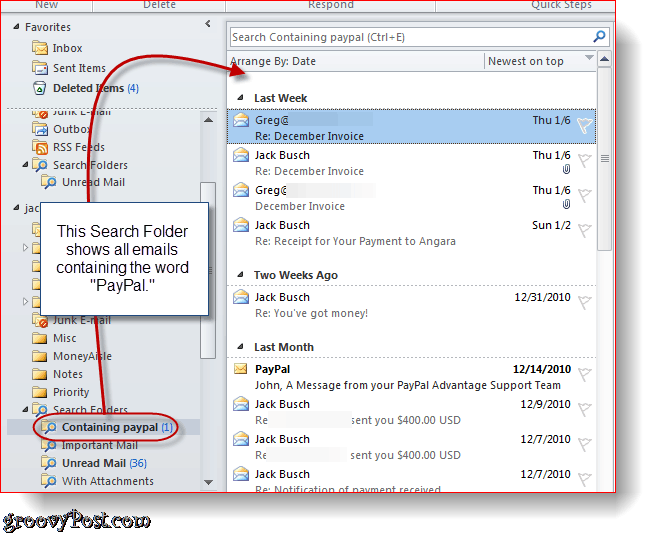
Task: Click the folder pane scroll down arrow
Action: pos(208,482)
